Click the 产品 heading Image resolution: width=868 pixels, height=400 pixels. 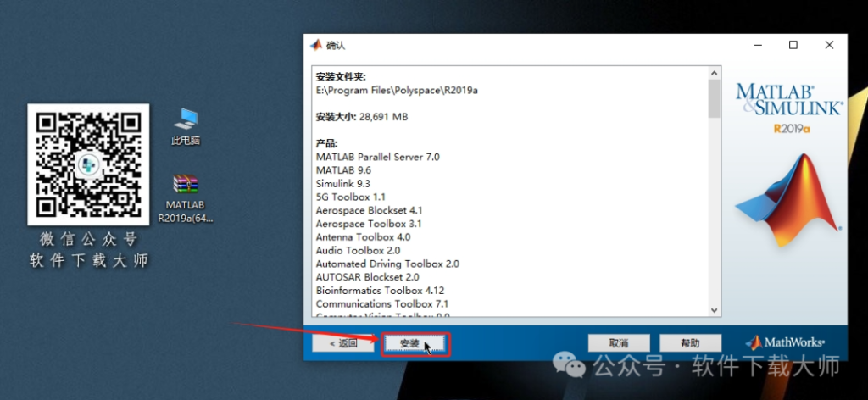326,143
